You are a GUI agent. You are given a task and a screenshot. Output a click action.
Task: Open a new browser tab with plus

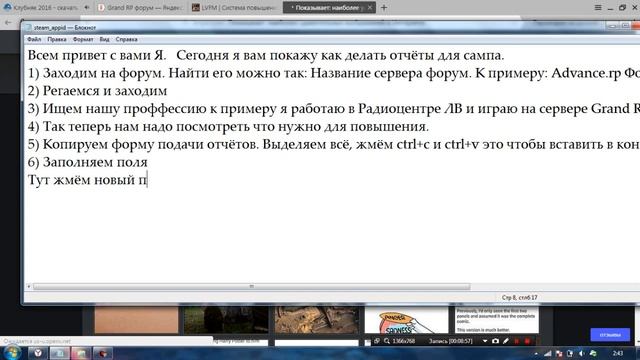[384, 7]
